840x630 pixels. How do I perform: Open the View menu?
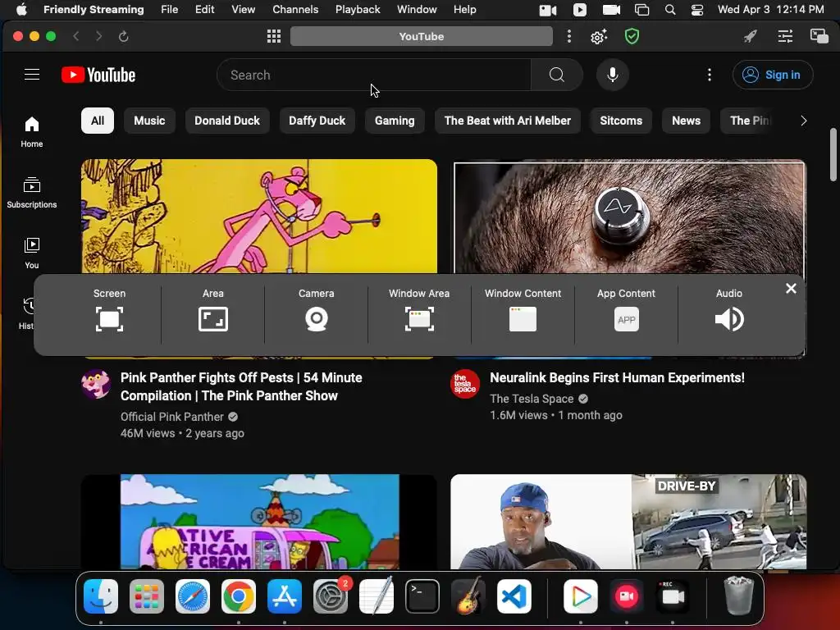coord(243,9)
